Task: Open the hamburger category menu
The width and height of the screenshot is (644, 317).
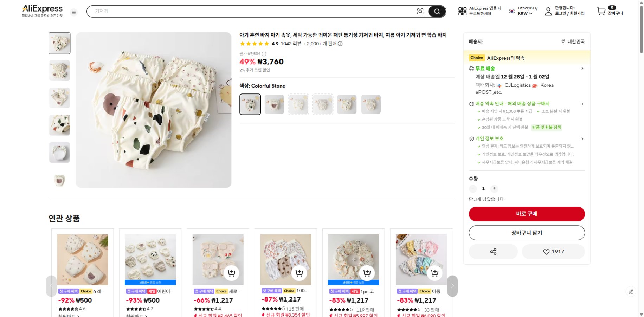Action: click(x=74, y=12)
